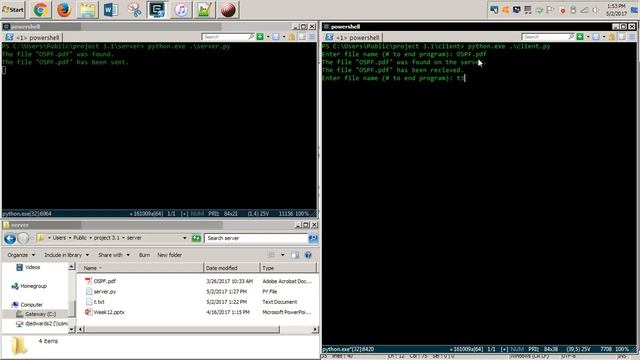Click the Start button
The image size is (640, 360).
click(13, 9)
